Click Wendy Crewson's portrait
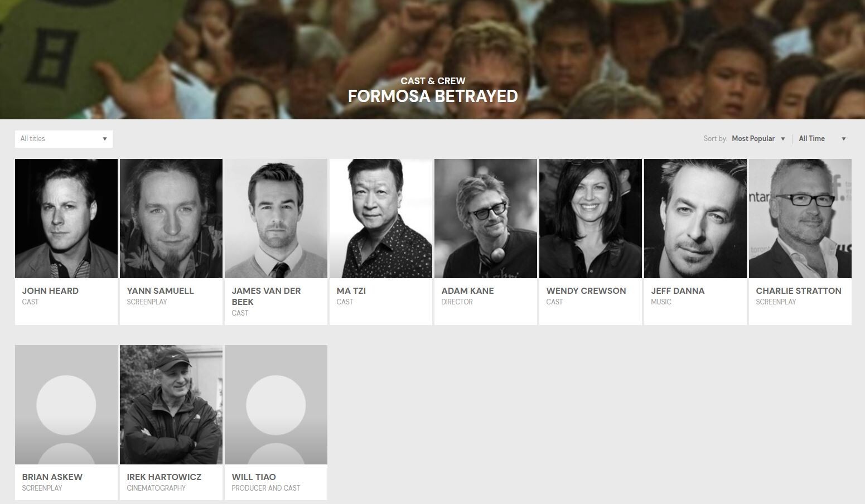 pos(591,219)
